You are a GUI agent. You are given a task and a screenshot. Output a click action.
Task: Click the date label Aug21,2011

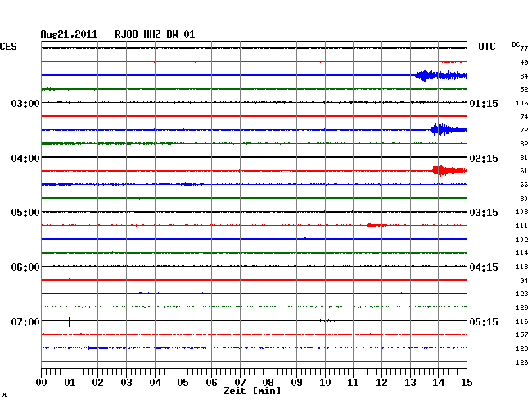(69, 34)
